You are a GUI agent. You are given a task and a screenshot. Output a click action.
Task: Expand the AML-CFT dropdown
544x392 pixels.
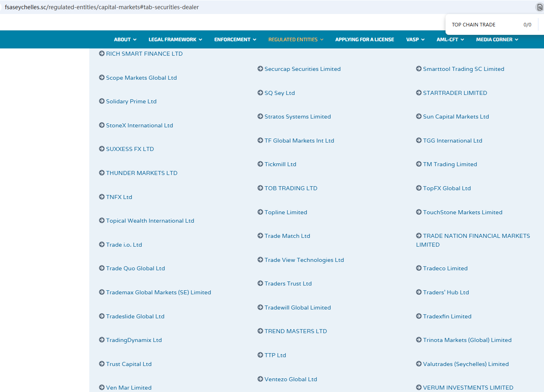click(x=450, y=39)
